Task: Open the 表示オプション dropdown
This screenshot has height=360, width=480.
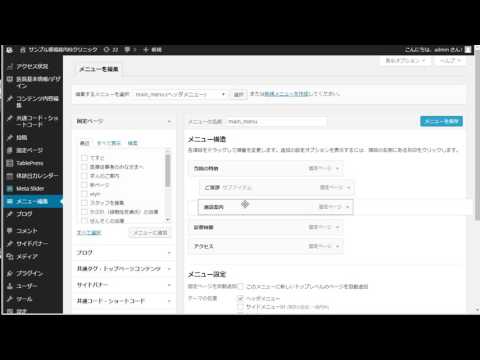Action: click(405, 61)
